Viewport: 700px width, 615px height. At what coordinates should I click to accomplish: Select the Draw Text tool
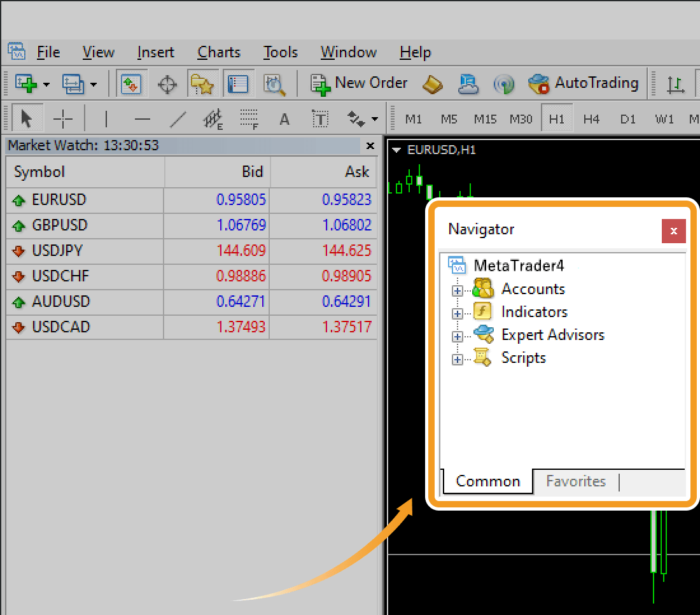coord(284,119)
